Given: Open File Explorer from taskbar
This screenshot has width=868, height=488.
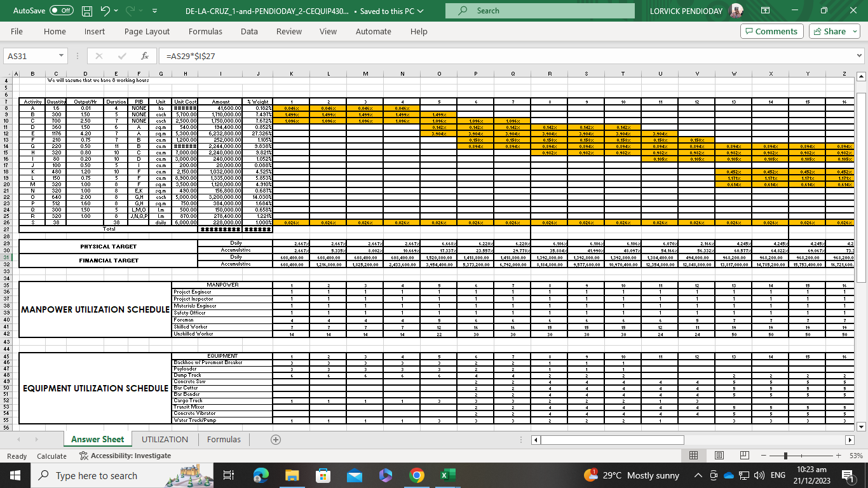Looking at the screenshot, I should (292, 475).
